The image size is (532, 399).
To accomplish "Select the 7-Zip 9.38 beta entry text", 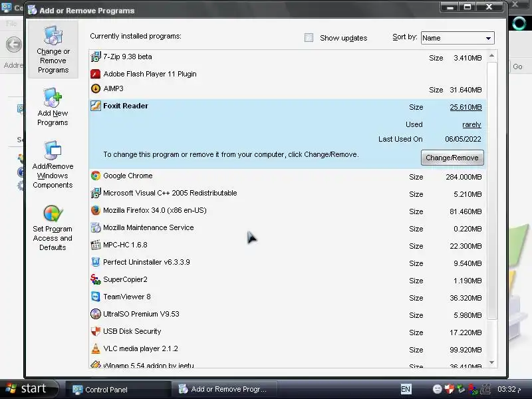I will [128, 57].
